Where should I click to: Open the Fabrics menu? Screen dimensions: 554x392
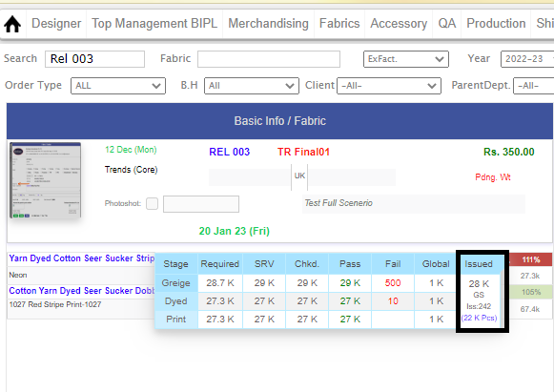pyautogui.click(x=339, y=23)
